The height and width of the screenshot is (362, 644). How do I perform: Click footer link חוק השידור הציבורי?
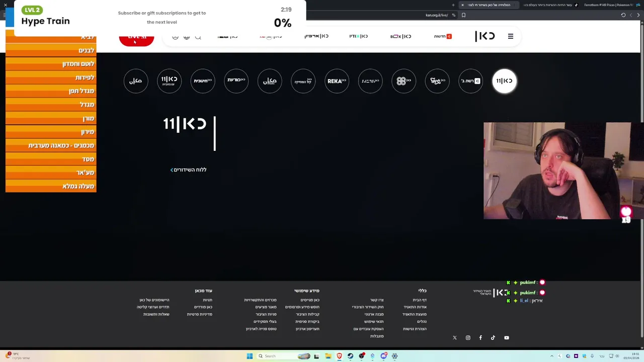click(x=368, y=307)
